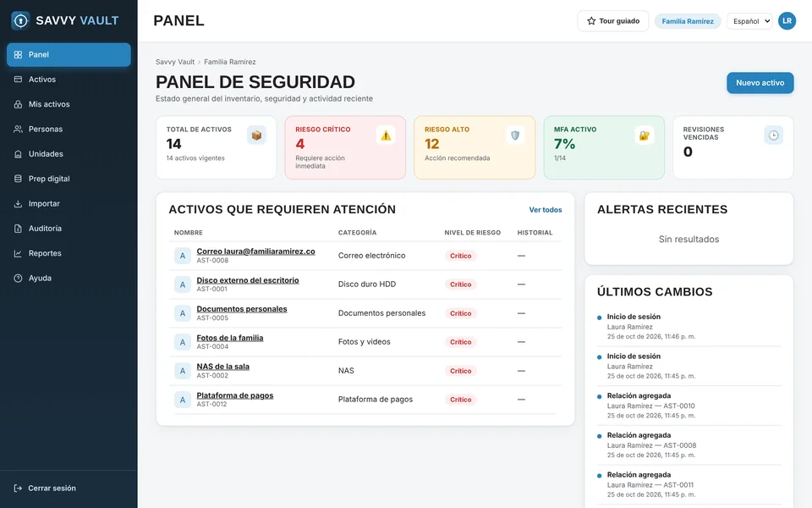Screen dimensions: 812x508
Task: Click the Relación agregada AST-0011 entry
Action: pyautogui.click(x=689, y=484)
